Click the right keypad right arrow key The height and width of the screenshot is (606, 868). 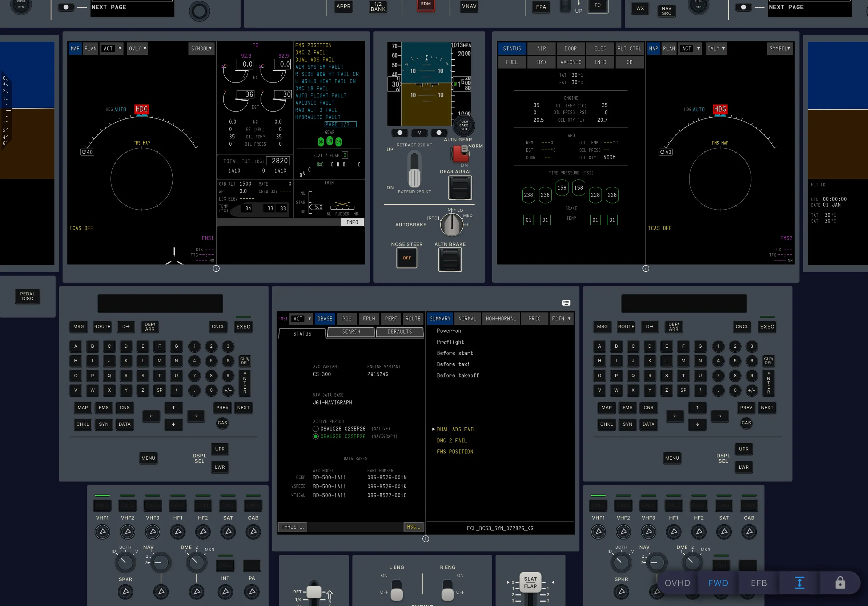pos(719,416)
